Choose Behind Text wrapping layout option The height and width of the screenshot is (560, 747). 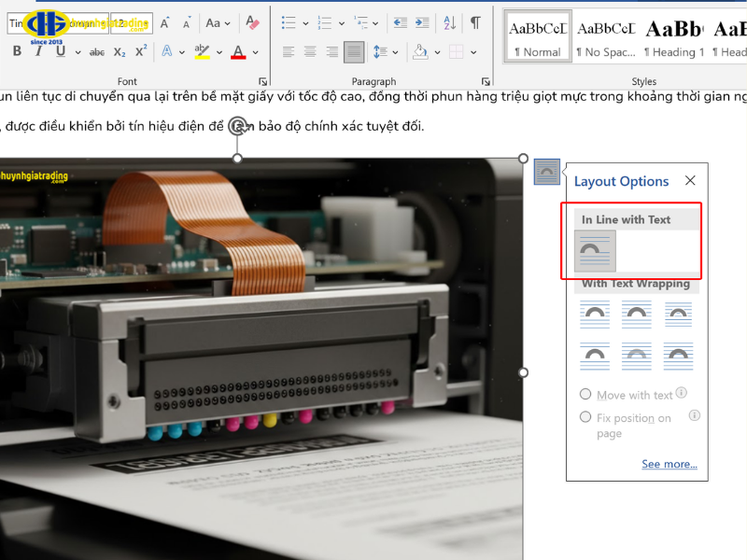point(636,356)
